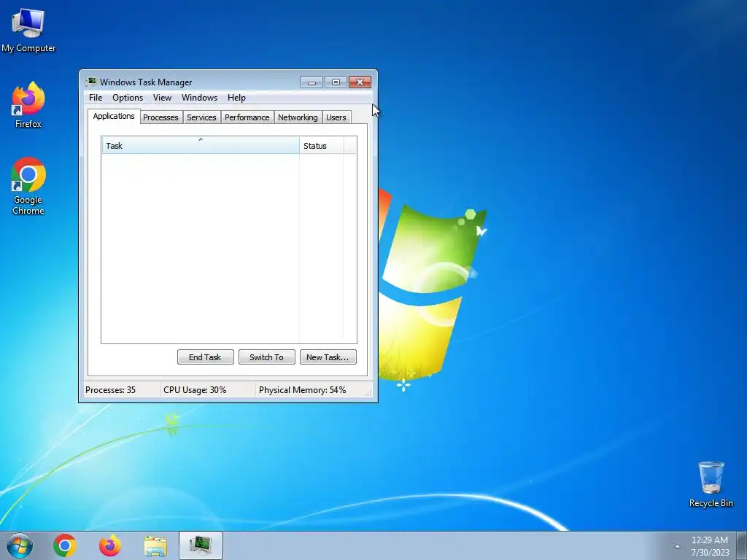
Task: Open the Options menu
Action: point(128,98)
